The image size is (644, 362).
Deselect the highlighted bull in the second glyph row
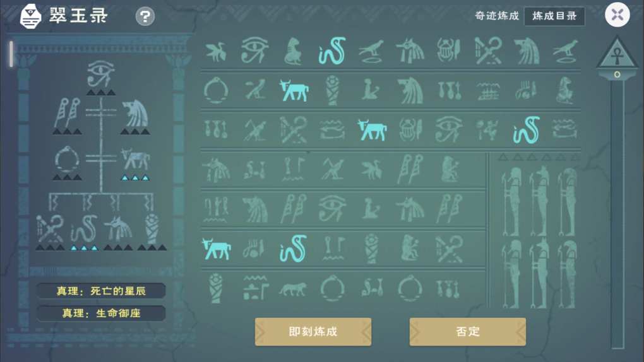(294, 90)
